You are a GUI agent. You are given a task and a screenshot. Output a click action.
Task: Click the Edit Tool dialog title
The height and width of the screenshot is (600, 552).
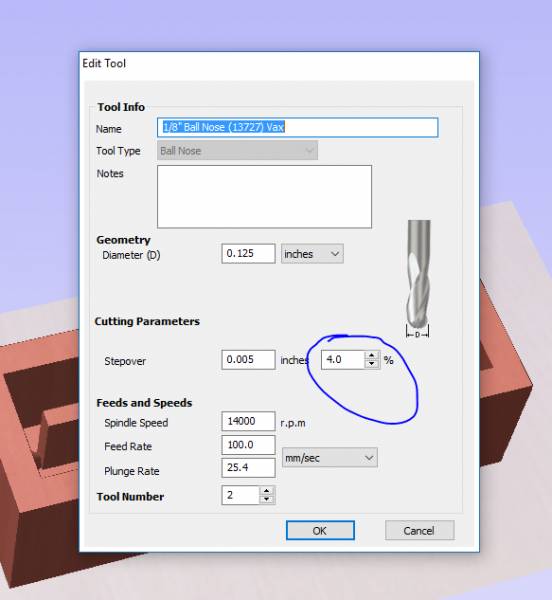pos(104,64)
